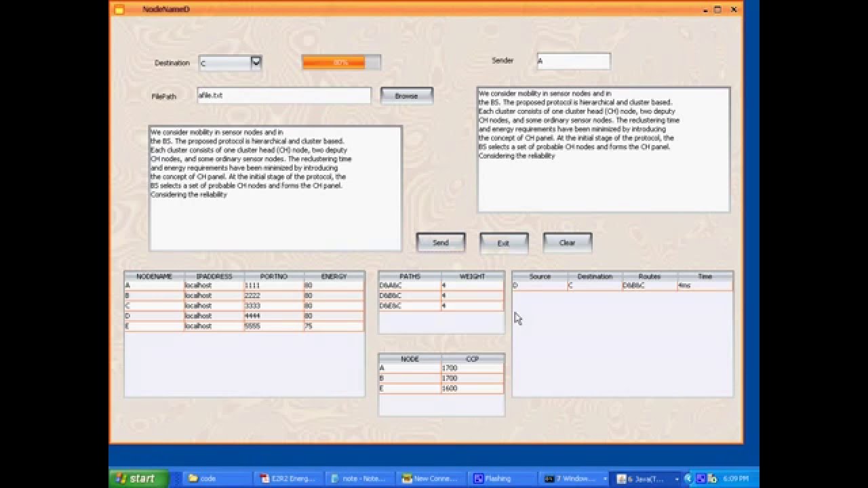Click the D&B&C cell under Routes

coord(650,285)
